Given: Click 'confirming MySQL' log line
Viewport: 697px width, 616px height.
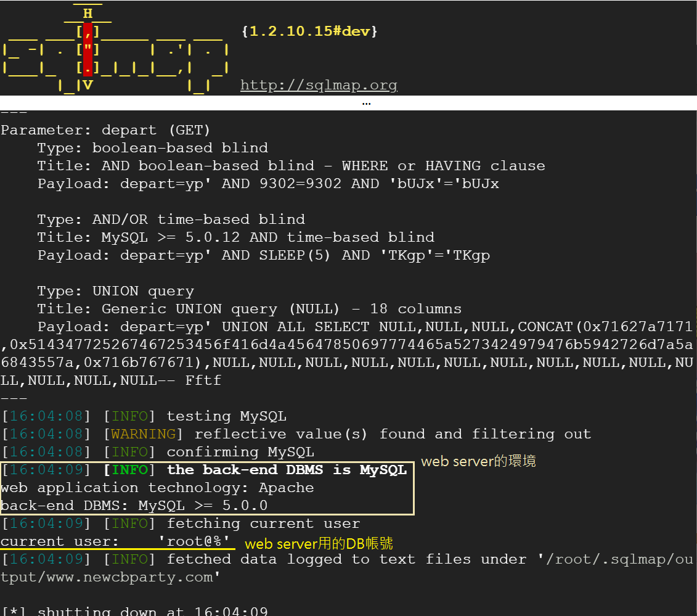Looking at the screenshot, I should [x=158, y=452].
